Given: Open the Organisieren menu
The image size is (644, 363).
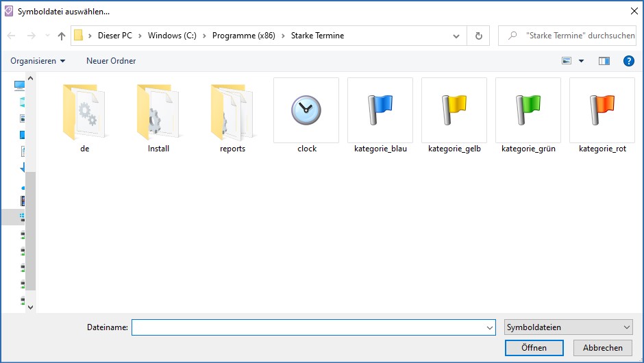Looking at the screenshot, I should point(38,61).
